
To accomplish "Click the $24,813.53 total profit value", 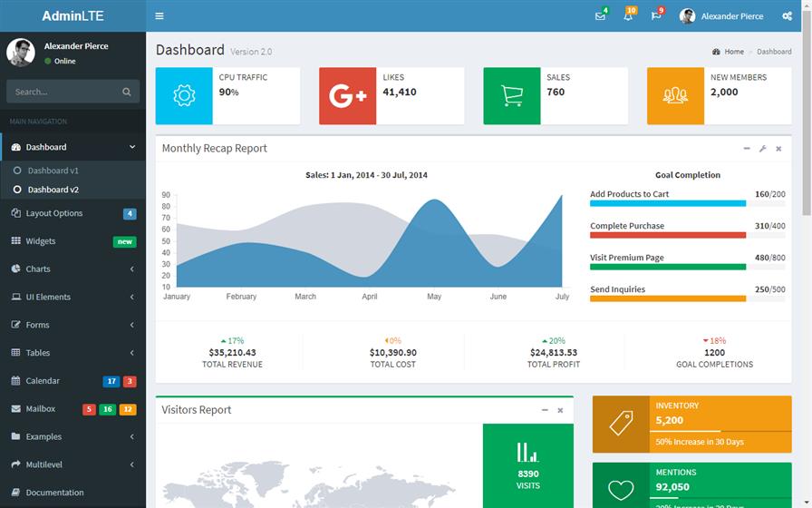I will coord(554,353).
